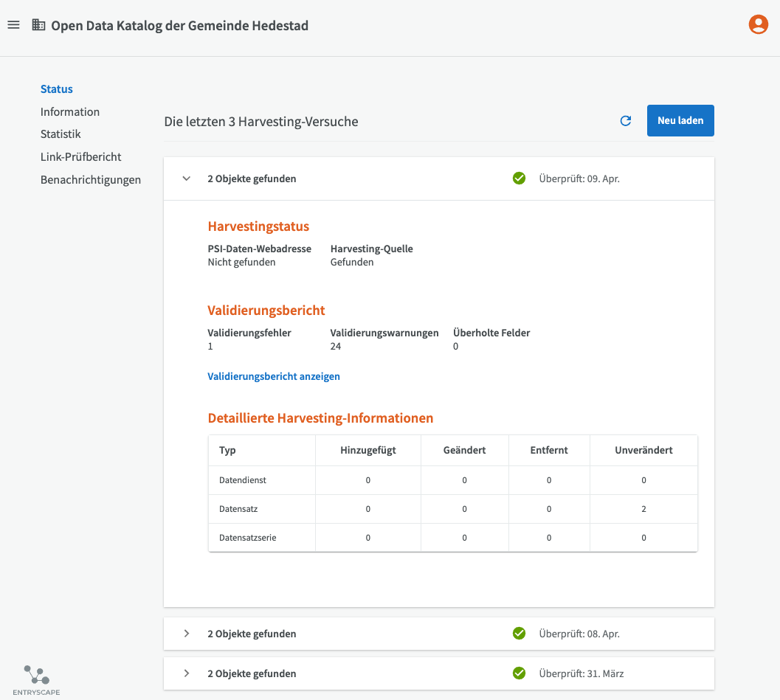
Task: Click green checkmark for 31. März harvest
Action: [x=519, y=673]
